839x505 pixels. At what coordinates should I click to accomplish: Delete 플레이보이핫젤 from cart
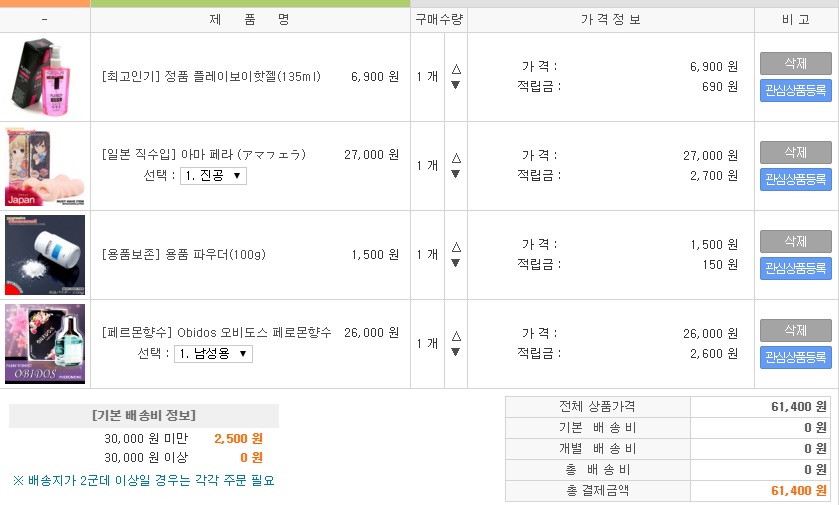coord(795,63)
